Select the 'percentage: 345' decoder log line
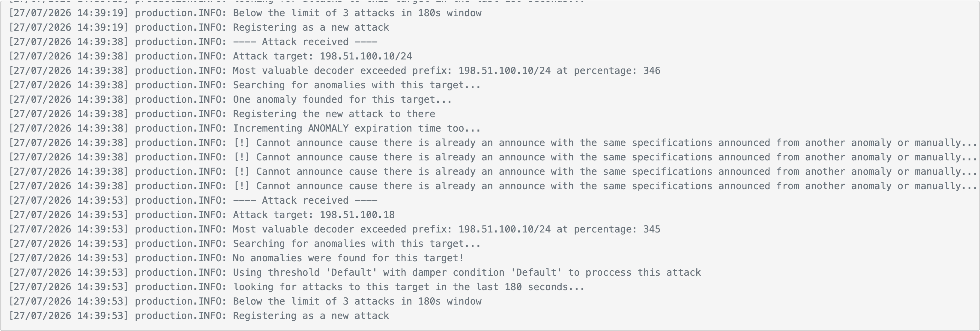Viewport: 980px width, 331px height. [x=334, y=229]
